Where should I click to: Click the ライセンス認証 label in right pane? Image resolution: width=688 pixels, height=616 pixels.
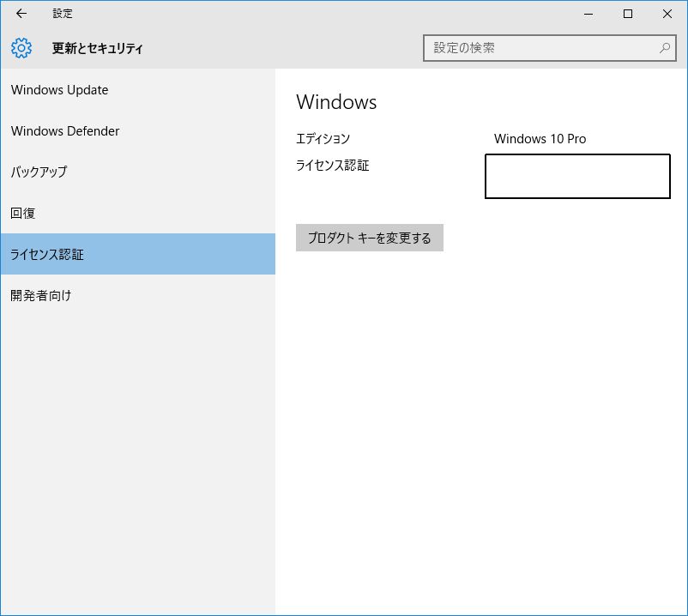click(x=332, y=166)
